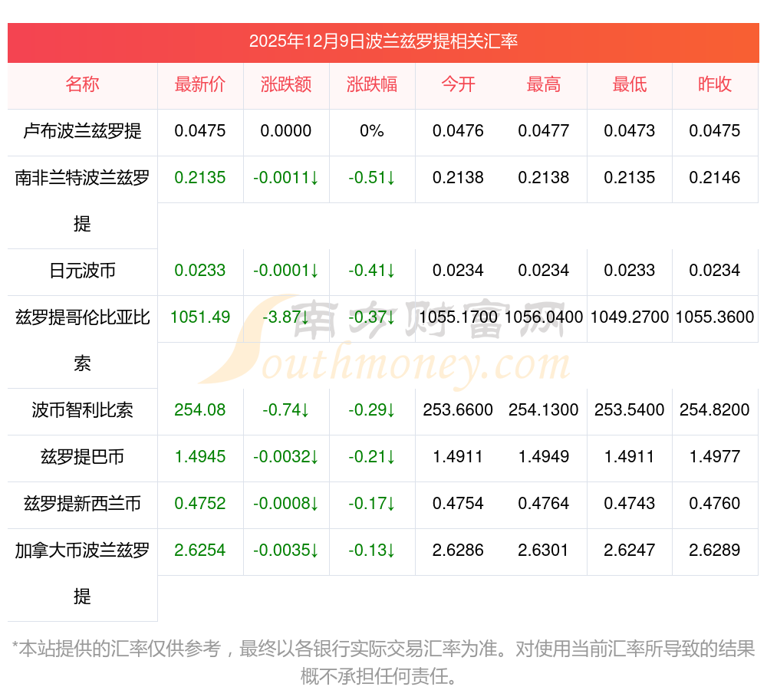Click the table title dated 2025年12月9日

coord(383,41)
